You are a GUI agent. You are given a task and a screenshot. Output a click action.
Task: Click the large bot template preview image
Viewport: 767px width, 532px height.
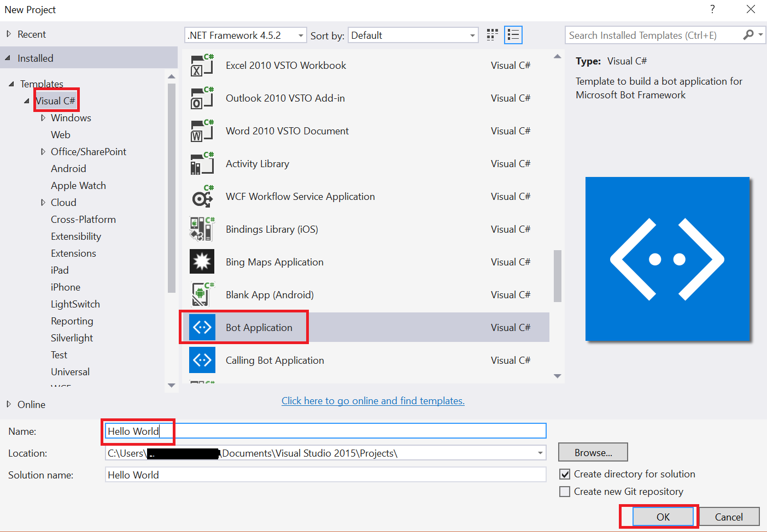[x=668, y=259]
